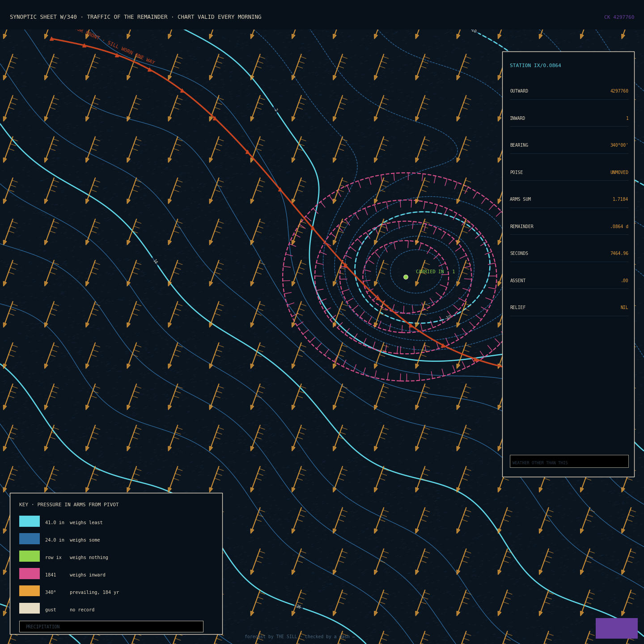The image size is (644, 644).
Task: Click the 'no record' gust legend text
Action: coord(82,610)
